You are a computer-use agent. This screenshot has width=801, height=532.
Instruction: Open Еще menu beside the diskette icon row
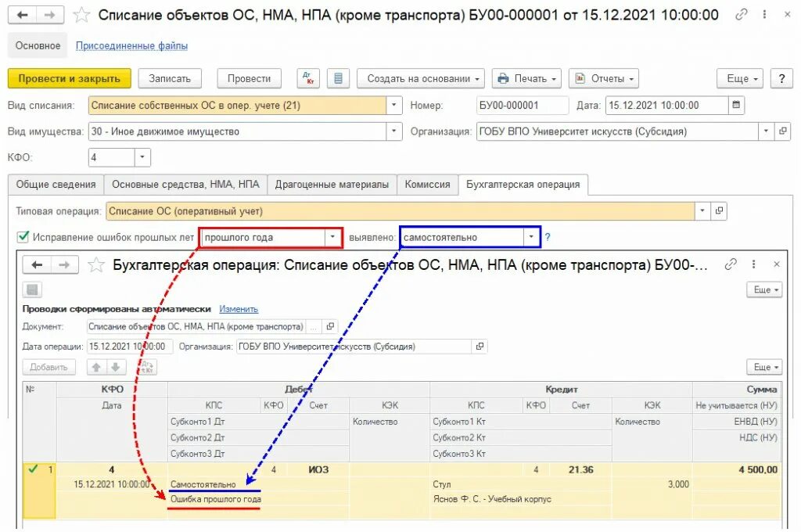pos(764,289)
